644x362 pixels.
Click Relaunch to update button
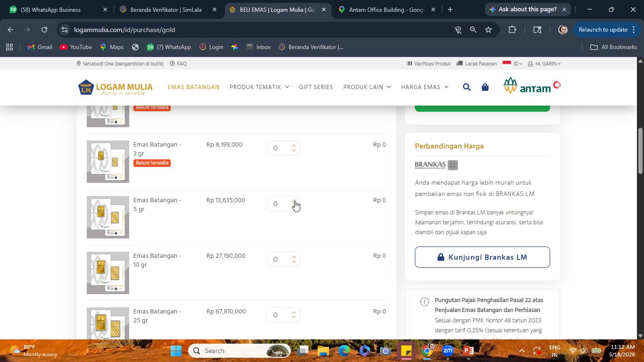click(x=607, y=30)
